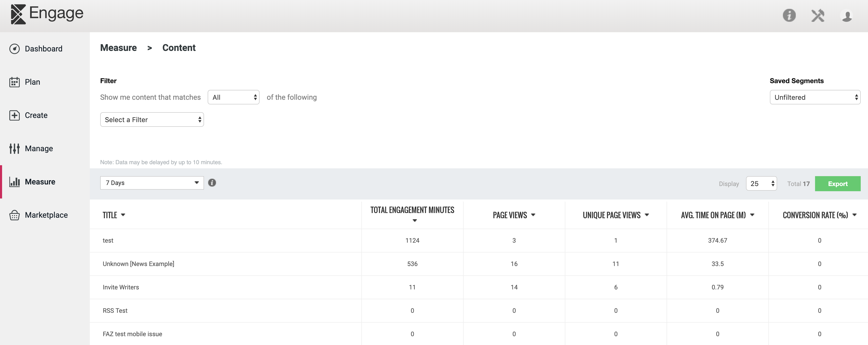Sort by Total Engagement Minutes arrow
The width and height of the screenshot is (868, 345).
coord(415,221)
